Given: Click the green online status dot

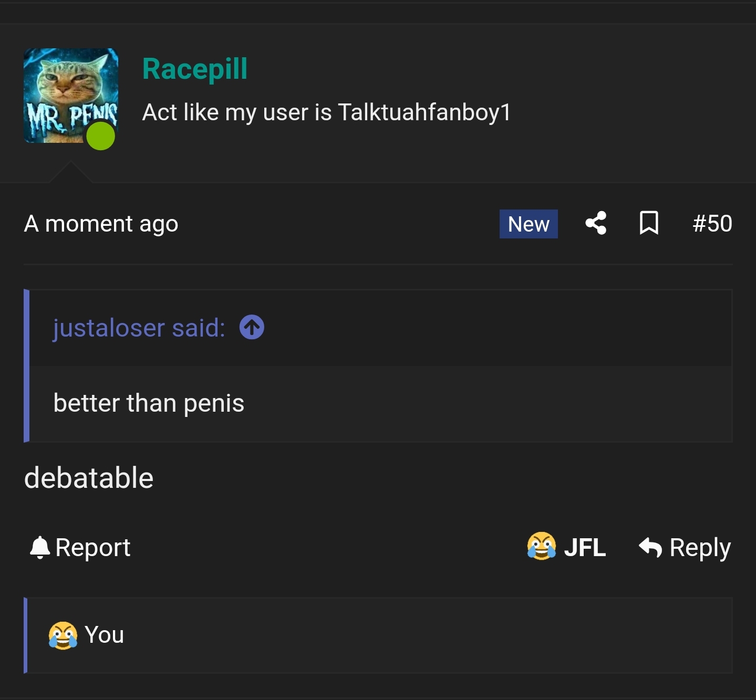Looking at the screenshot, I should 100,136.
